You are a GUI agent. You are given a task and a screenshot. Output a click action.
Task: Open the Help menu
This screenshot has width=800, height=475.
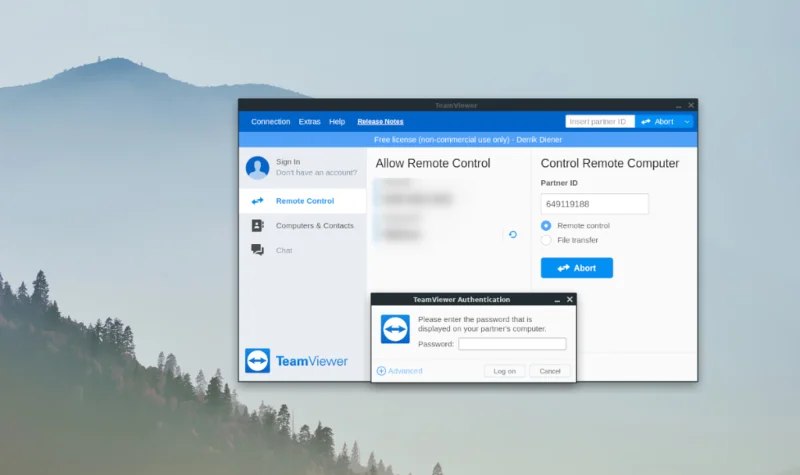pyautogui.click(x=337, y=121)
